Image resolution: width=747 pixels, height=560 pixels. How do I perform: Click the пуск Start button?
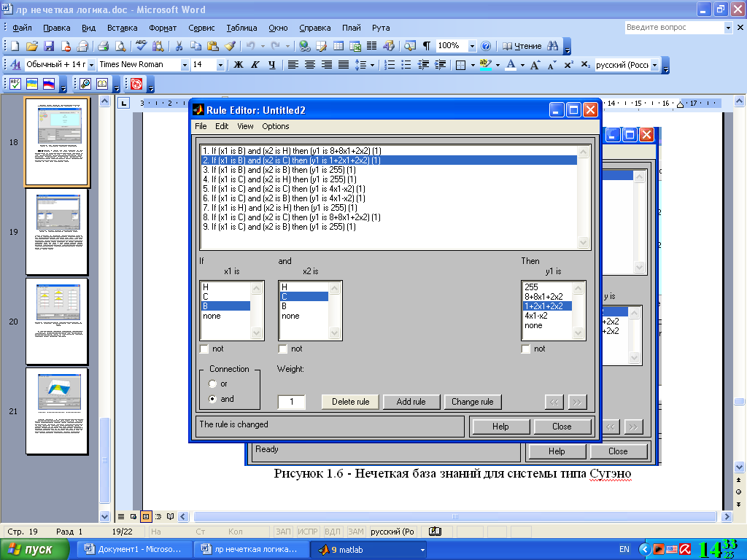pos(35,550)
